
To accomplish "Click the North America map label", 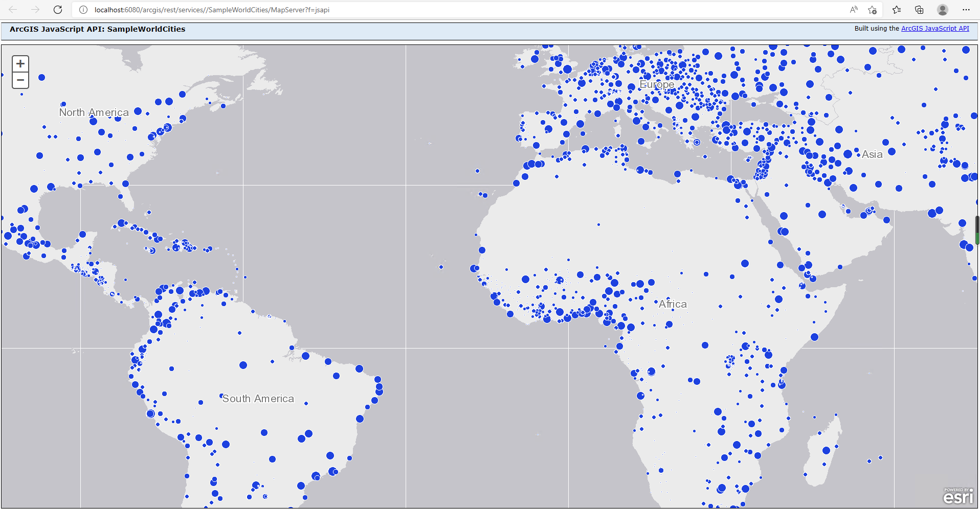I will (x=94, y=112).
